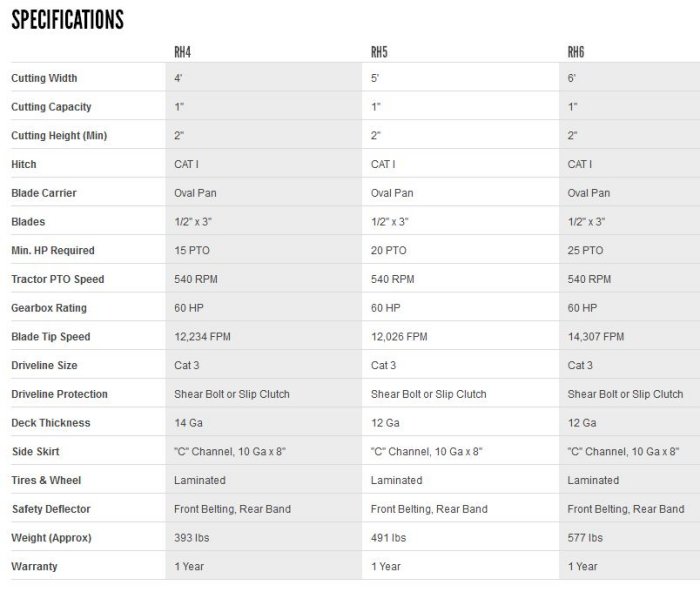Select the 393 lbs weight value

coord(192,538)
